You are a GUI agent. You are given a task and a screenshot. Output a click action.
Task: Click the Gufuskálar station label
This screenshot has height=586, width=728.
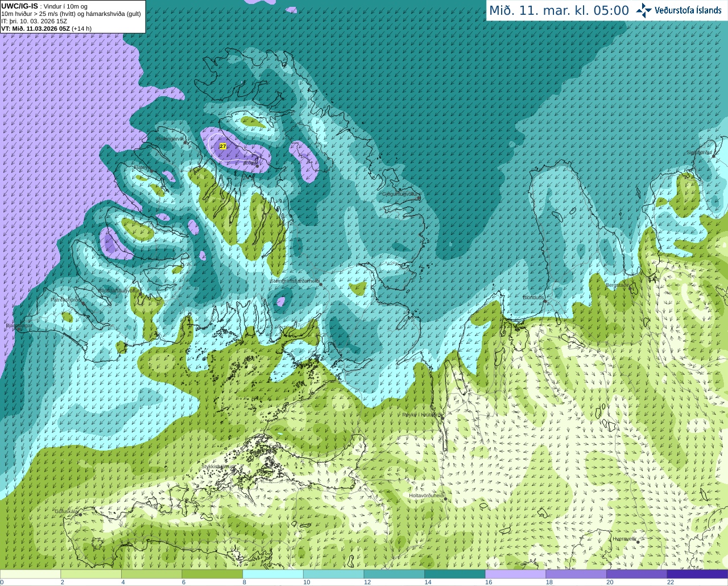tap(67, 511)
